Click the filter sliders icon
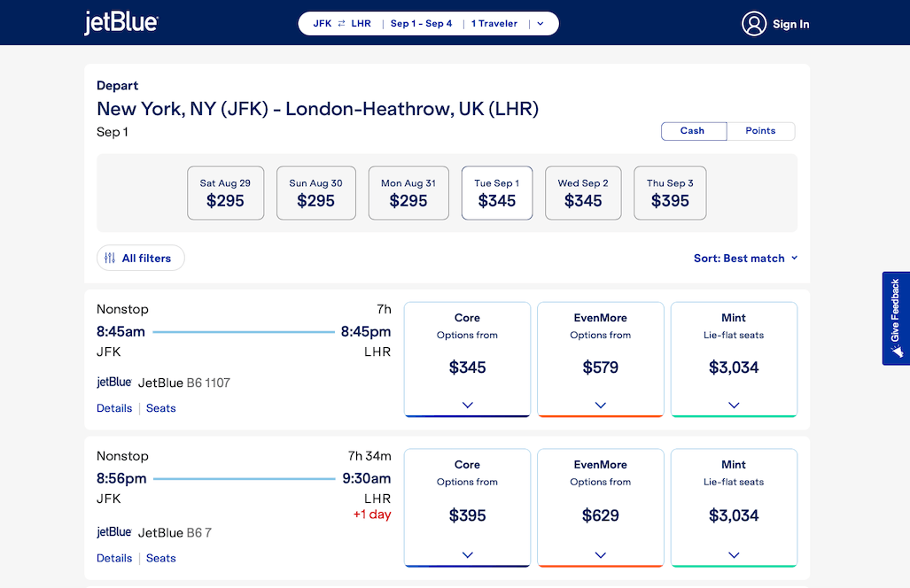The width and height of the screenshot is (910, 588). pyautogui.click(x=110, y=259)
